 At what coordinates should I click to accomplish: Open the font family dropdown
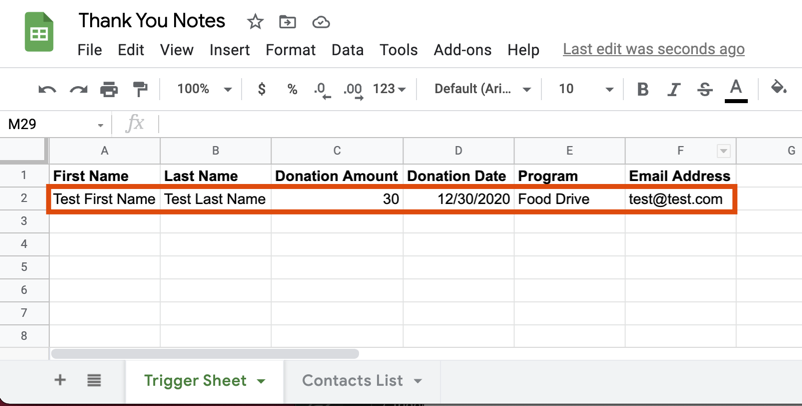(x=482, y=89)
